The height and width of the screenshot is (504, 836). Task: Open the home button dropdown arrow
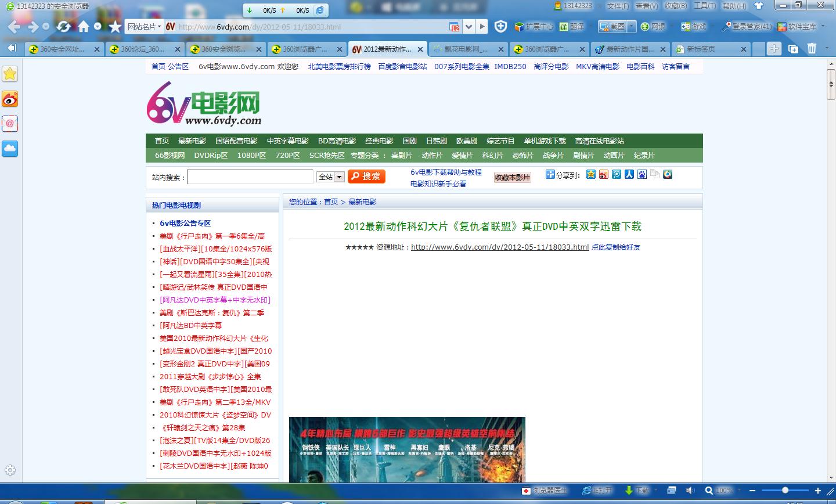click(98, 27)
